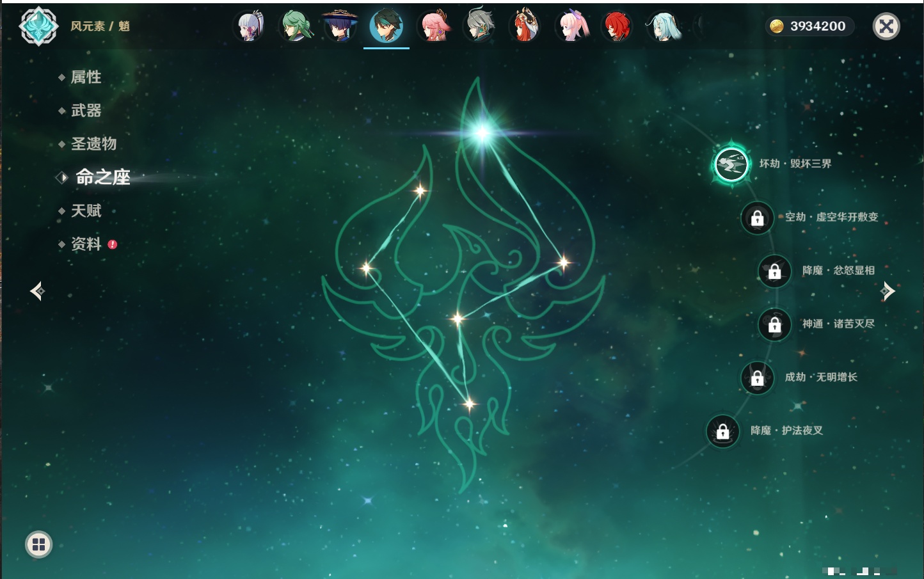Viewport: 924px width, 579px height.
Task: View the locked node beside 成劫·无明增长
Action: [x=758, y=378]
